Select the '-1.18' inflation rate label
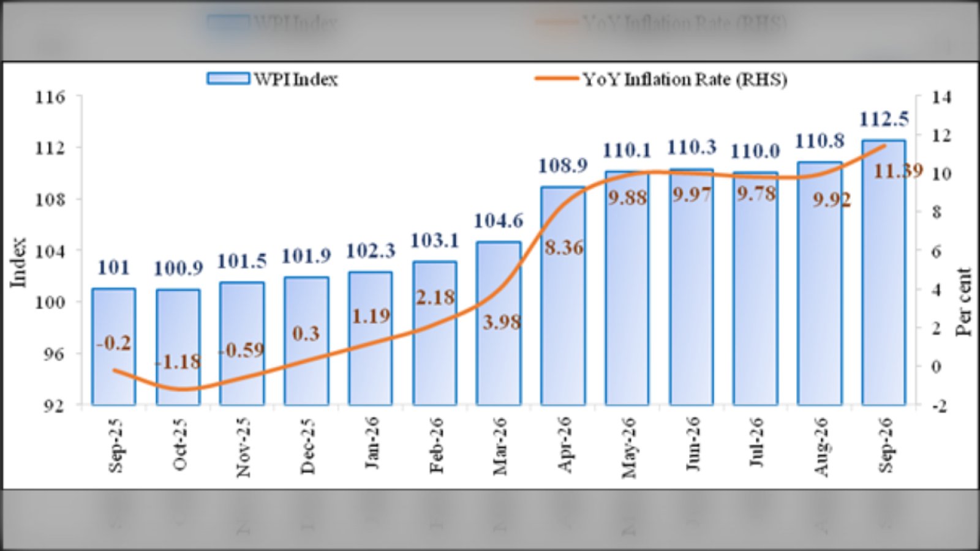 tap(178, 362)
